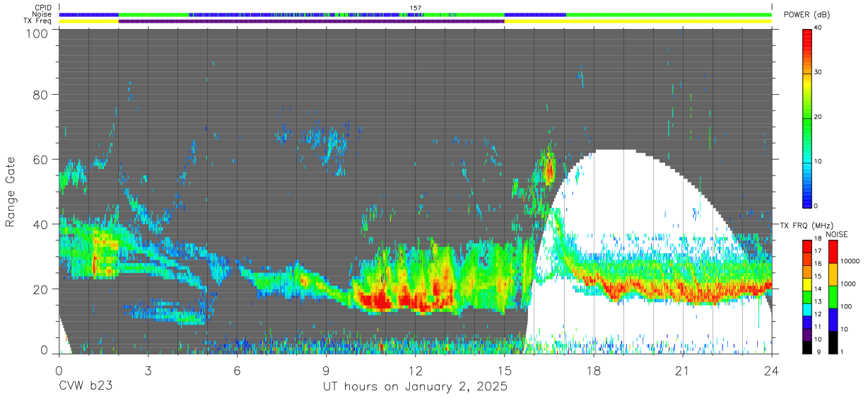Click the 18 hour tick on time axis
Image resolution: width=868 pixels, height=401 pixels.
tap(594, 371)
